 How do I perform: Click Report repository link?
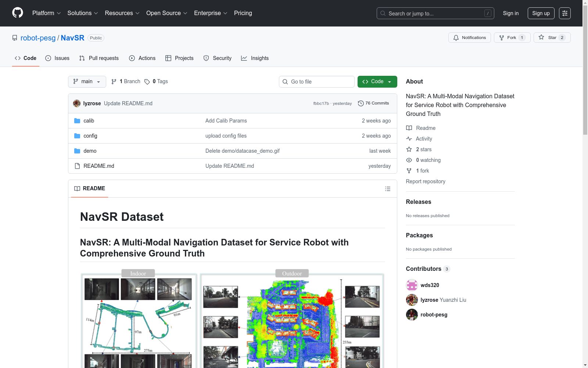pyautogui.click(x=426, y=181)
